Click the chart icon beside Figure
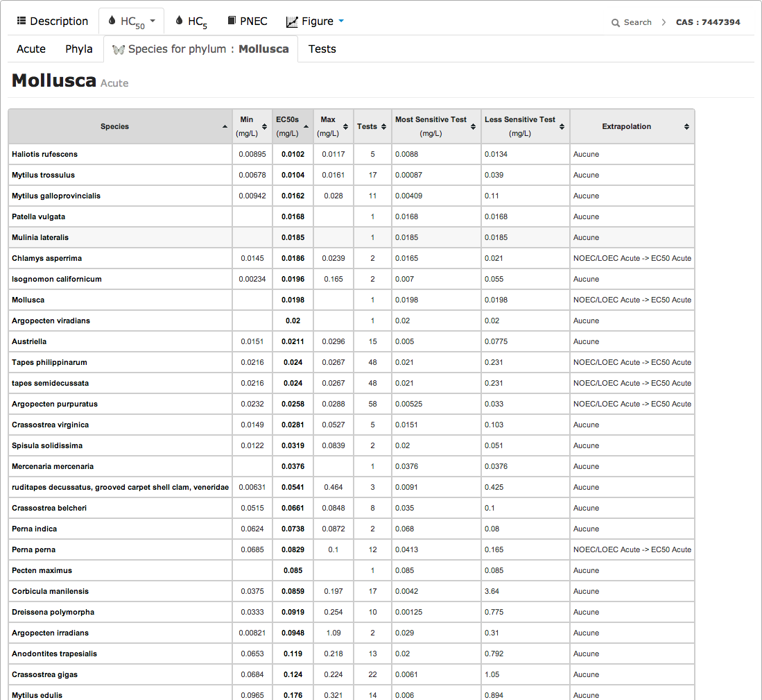Viewport: 762px width, 700px height. [x=292, y=22]
